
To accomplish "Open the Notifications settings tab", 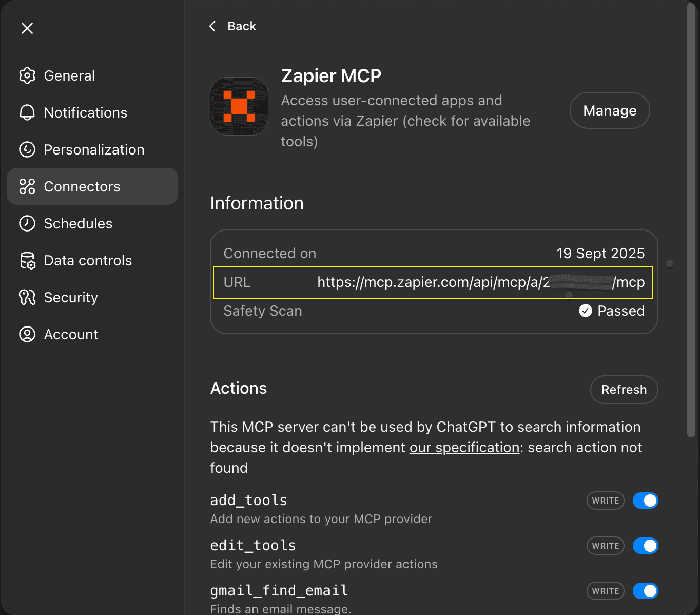I will pyautogui.click(x=92, y=112).
